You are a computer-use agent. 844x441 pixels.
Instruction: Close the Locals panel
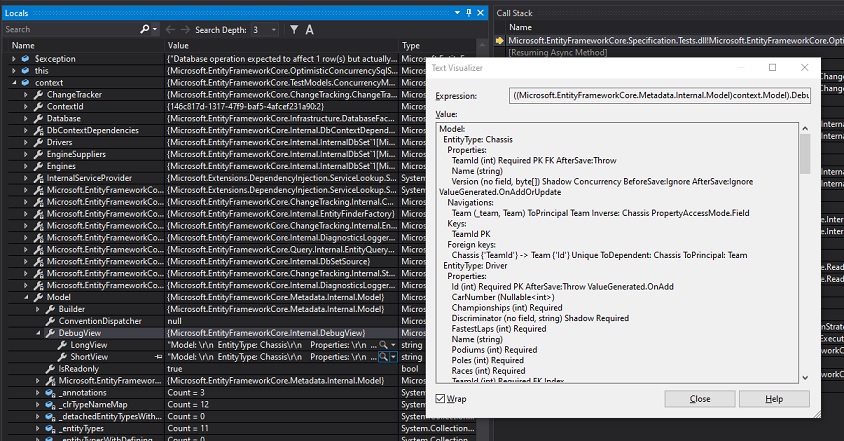pyautogui.click(x=481, y=12)
